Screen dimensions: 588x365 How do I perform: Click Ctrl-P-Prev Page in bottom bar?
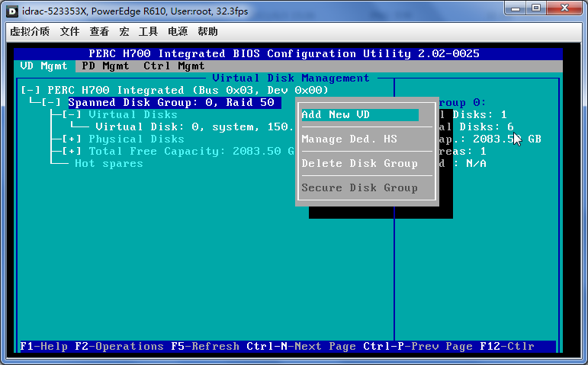(418, 346)
